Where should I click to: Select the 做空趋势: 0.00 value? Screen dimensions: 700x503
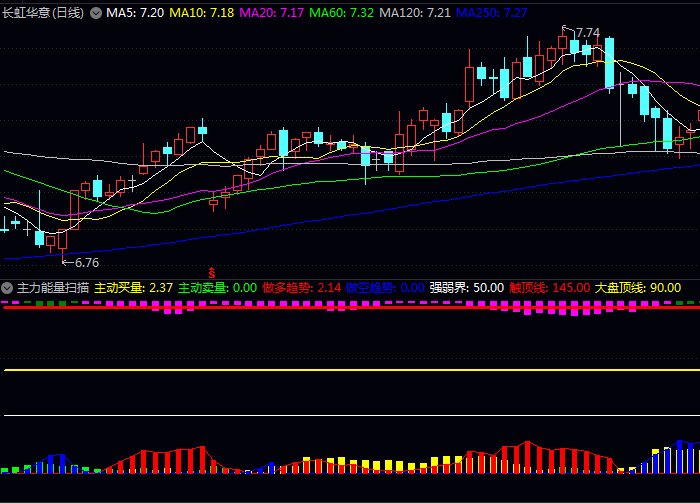(385, 288)
